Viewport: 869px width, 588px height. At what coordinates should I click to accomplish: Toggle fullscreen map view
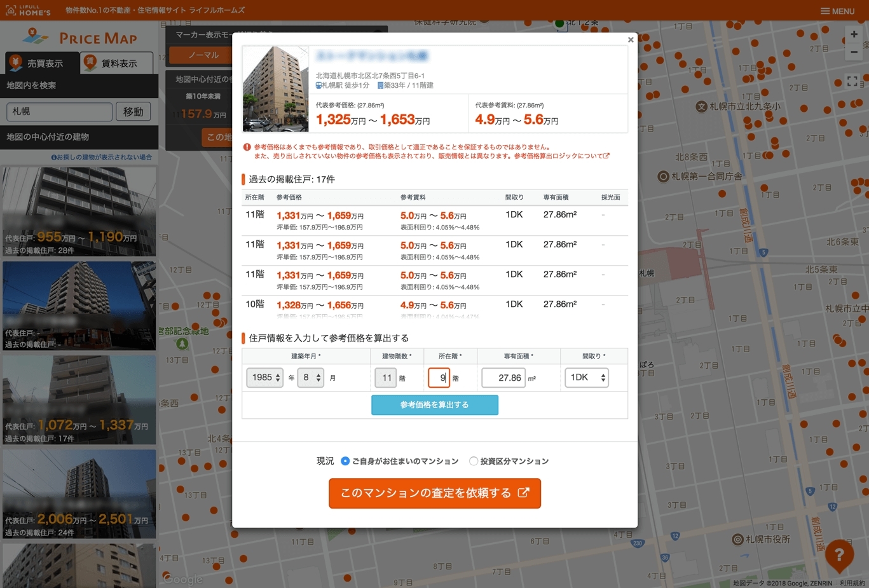pyautogui.click(x=852, y=81)
